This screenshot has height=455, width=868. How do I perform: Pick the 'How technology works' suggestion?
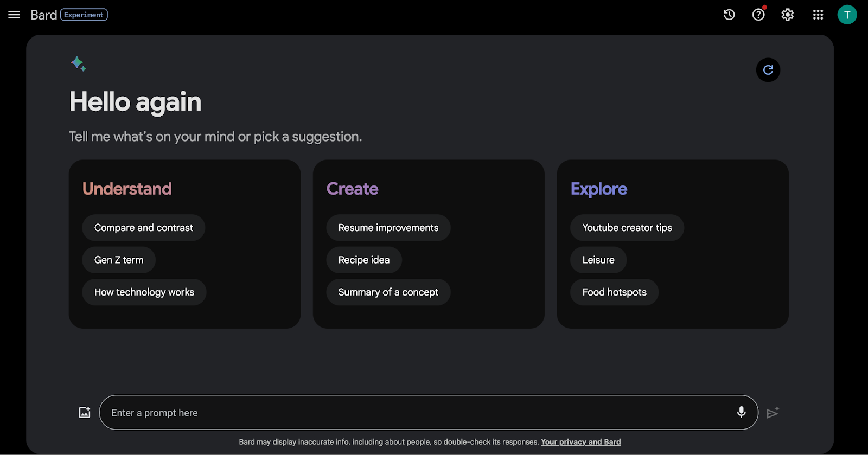144,292
